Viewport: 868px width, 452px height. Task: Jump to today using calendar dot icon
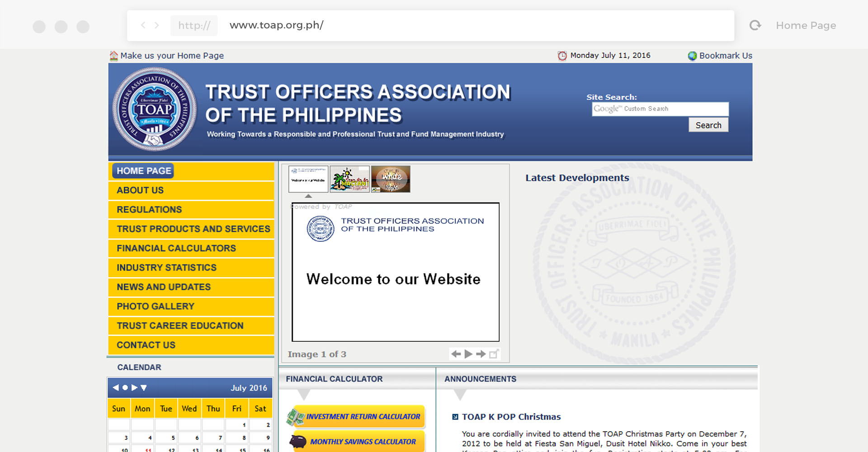(125, 387)
